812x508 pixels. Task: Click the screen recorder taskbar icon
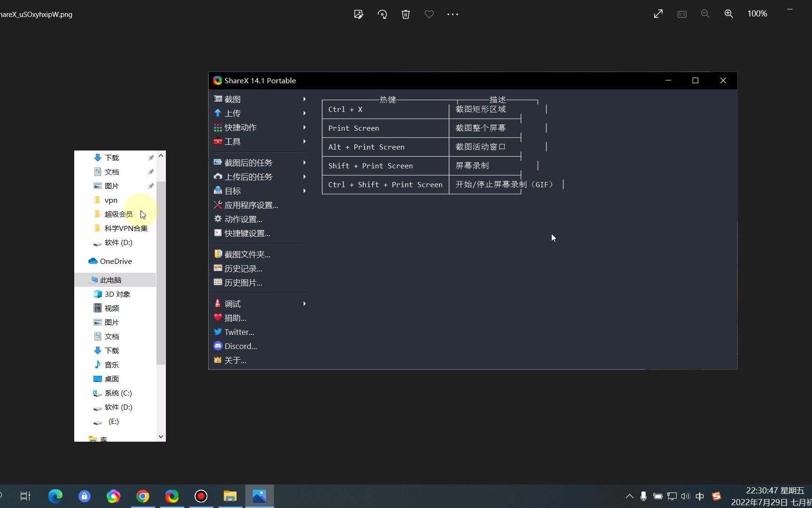click(x=201, y=496)
